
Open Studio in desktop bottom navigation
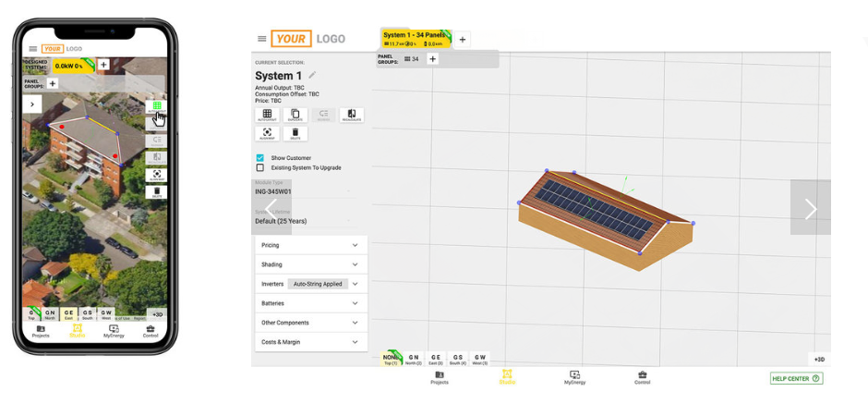pos(507,377)
